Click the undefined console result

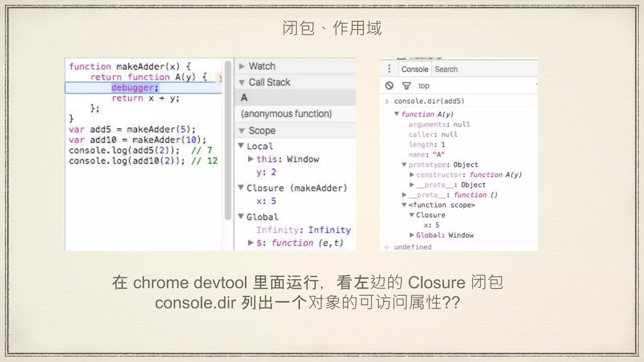point(413,247)
